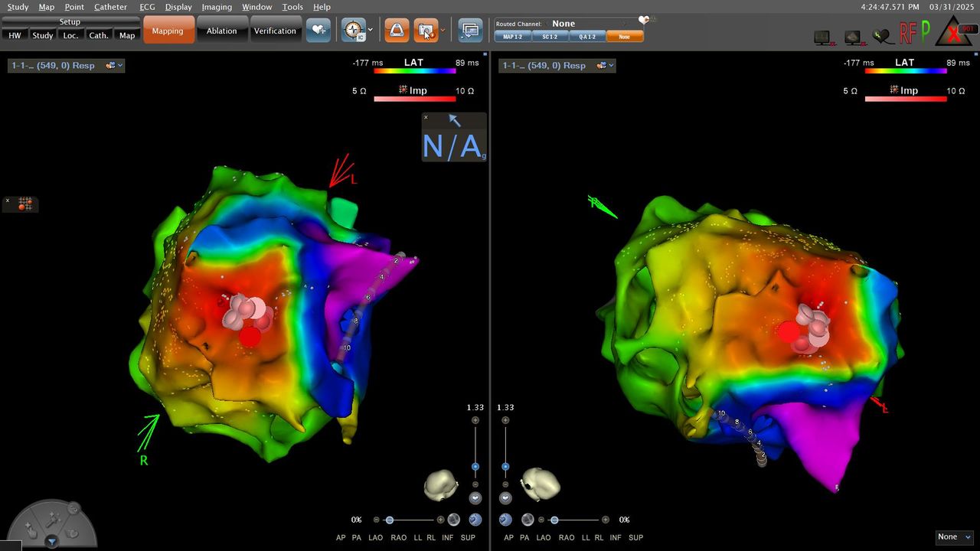980x551 pixels.
Task: Toggle the MAP 1-2 routed channel
Action: [x=513, y=37]
